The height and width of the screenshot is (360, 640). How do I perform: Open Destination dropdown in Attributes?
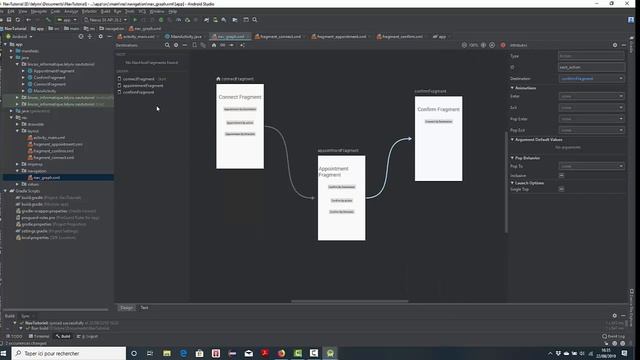[x=591, y=78]
